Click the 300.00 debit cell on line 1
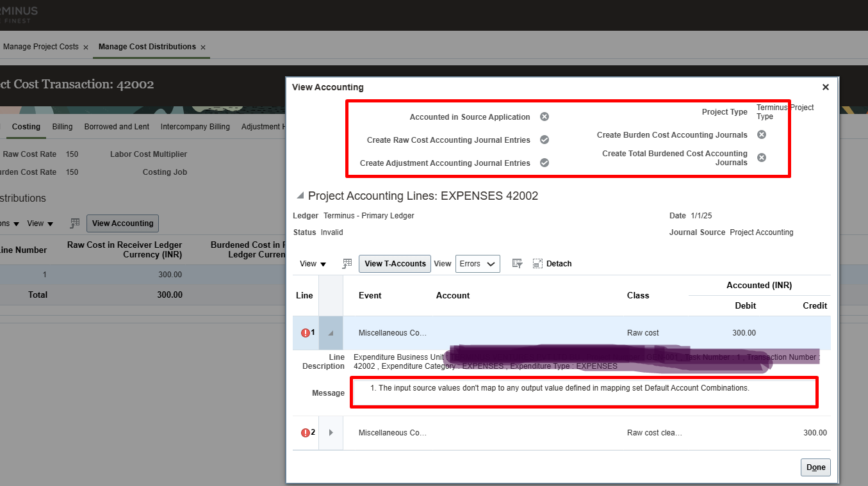The width and height of the screenshot is (868, 486). click(744, 333)
